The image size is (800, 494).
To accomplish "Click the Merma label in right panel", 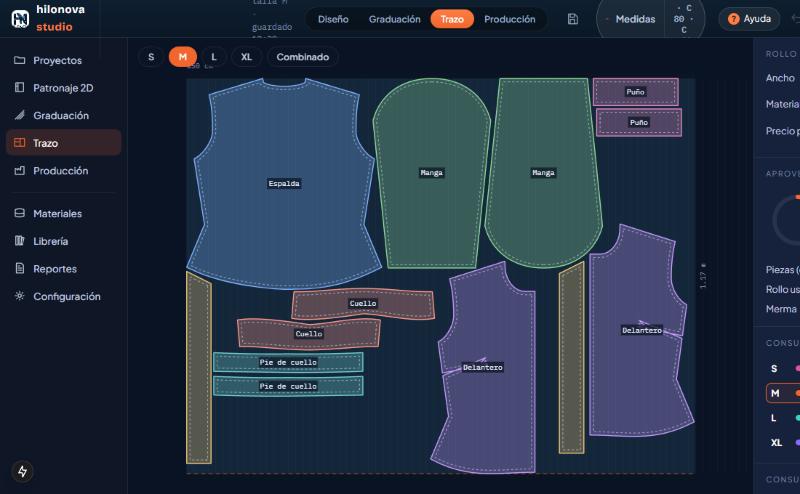I will [x=781, y=309].
